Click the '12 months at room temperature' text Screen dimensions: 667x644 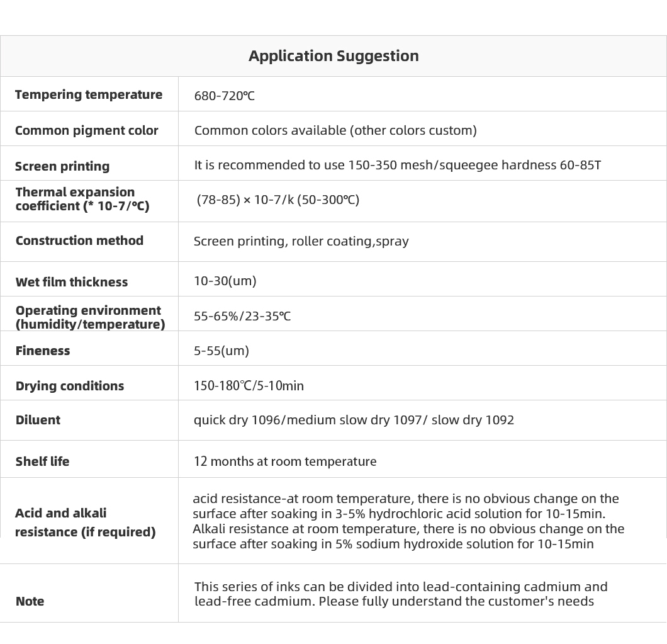pyautogui.click(x=285, y=461)
